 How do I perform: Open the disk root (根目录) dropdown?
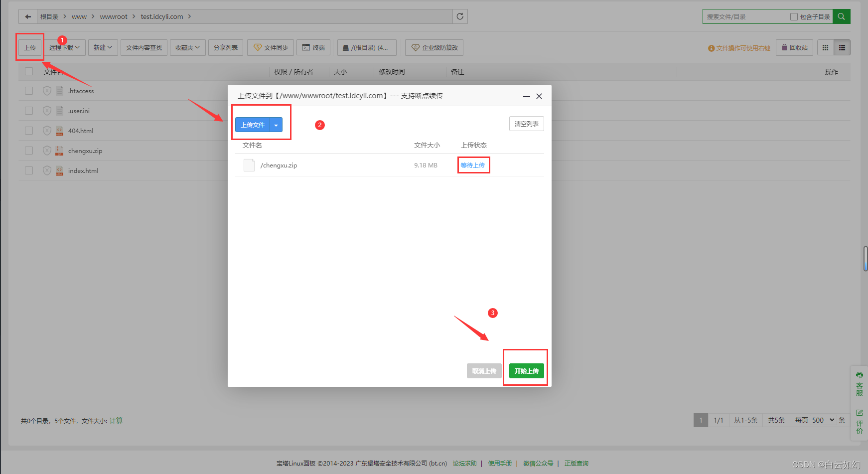(367, 47)
